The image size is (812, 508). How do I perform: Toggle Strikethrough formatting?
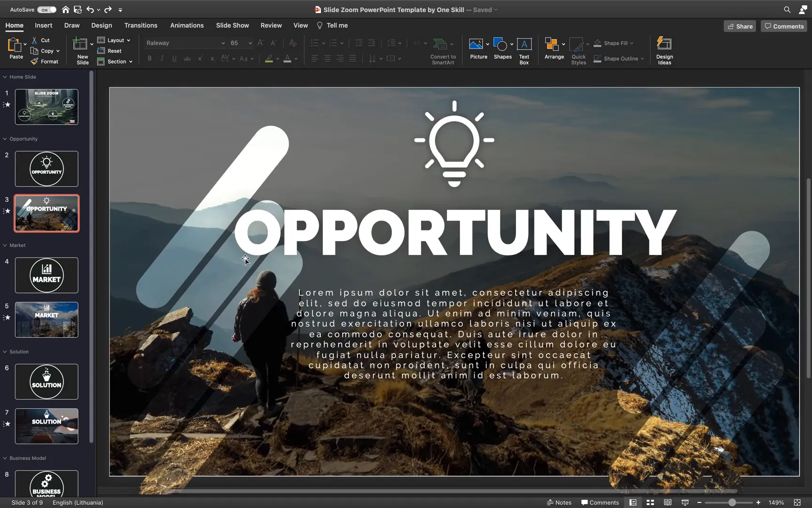tap(187, 58)
